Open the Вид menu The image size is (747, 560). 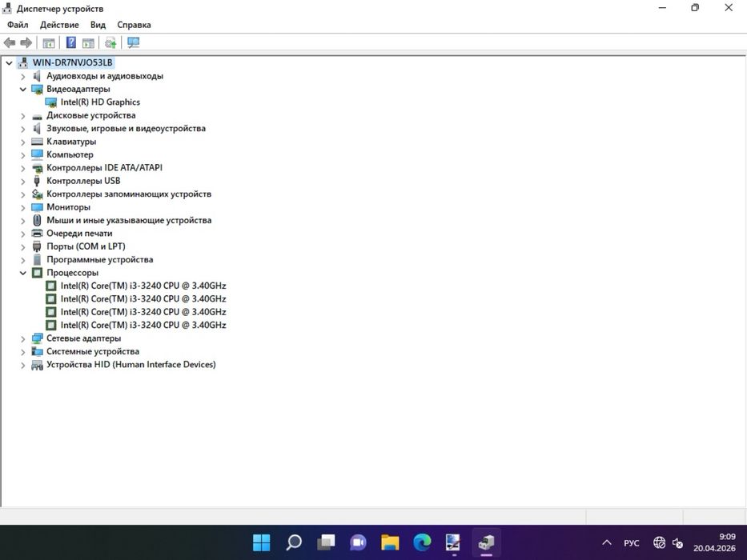98,25
